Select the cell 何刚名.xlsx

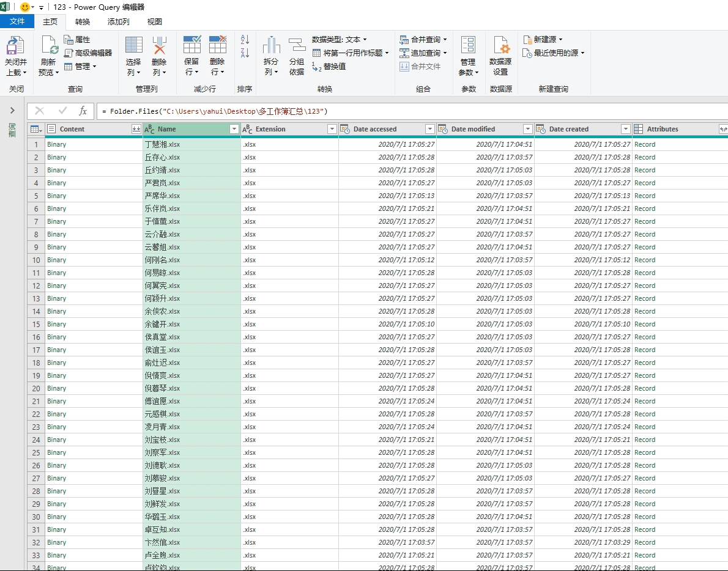point(191,260)
